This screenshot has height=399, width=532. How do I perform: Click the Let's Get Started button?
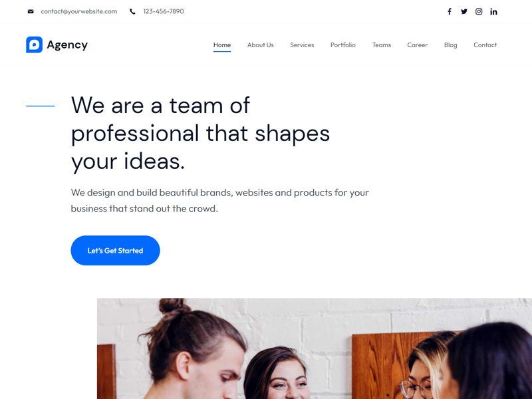click(115, 251)
